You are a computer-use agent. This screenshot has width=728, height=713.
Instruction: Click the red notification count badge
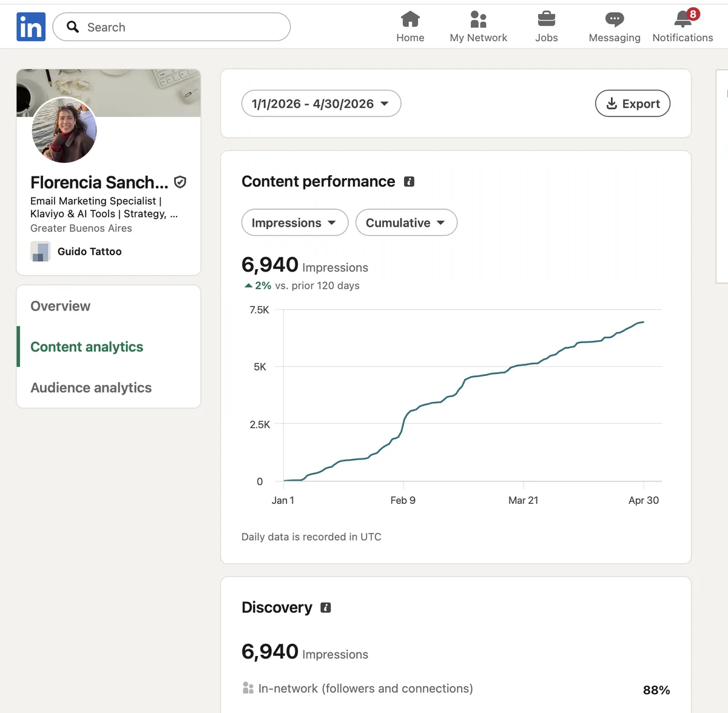tap(693, 14)
